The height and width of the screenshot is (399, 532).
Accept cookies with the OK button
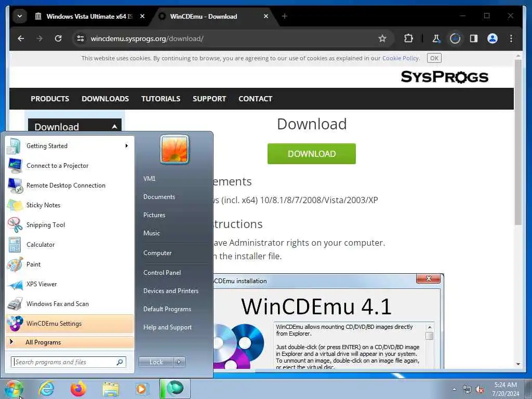pos(434,58)
